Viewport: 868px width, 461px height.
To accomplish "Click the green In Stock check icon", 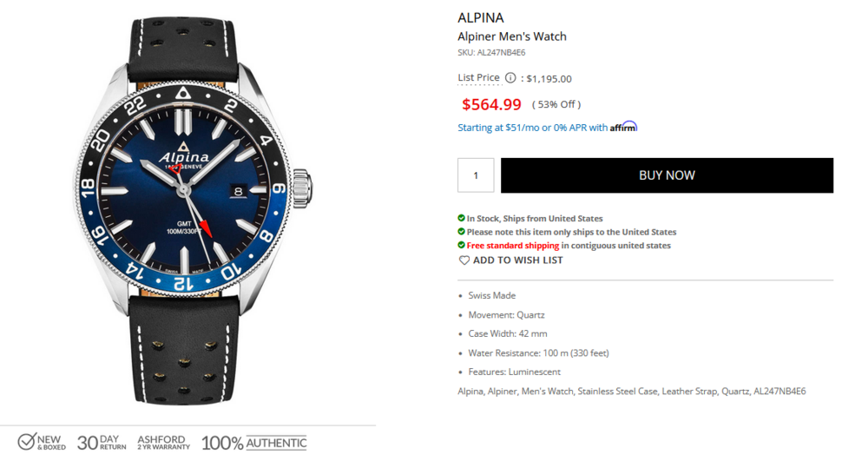I will tap(462, 219).
